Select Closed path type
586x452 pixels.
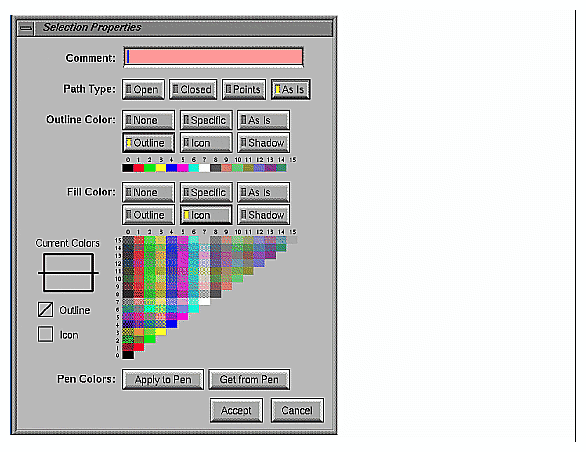193,89
